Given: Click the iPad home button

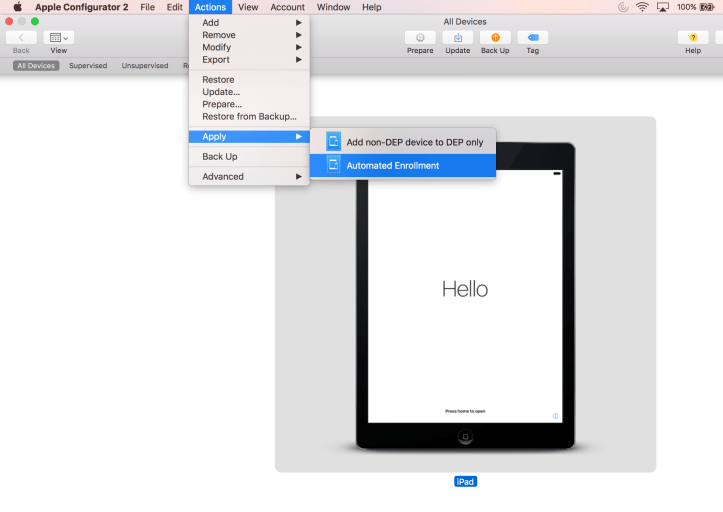Looking at the screenshot, I should click(465, 436).
